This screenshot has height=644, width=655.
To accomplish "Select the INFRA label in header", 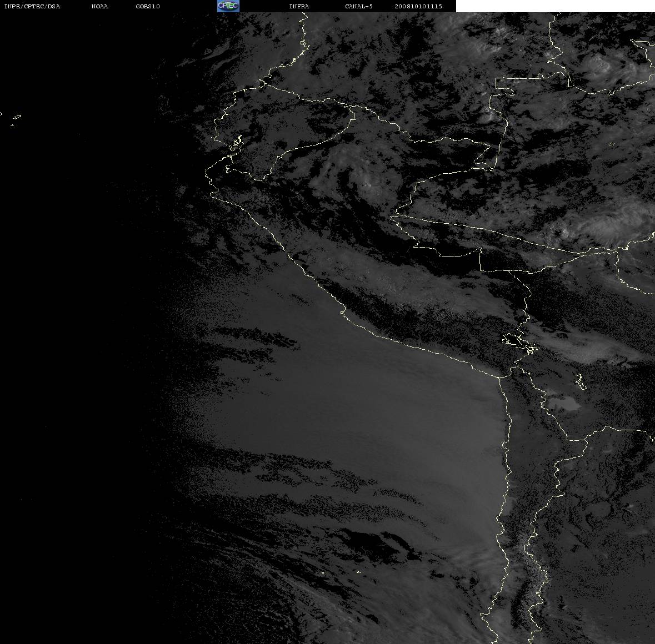I will click(x=299, y=6).
